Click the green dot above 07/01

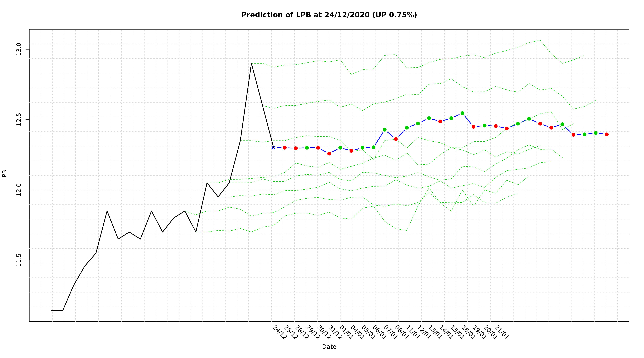[x=384, y=130]
